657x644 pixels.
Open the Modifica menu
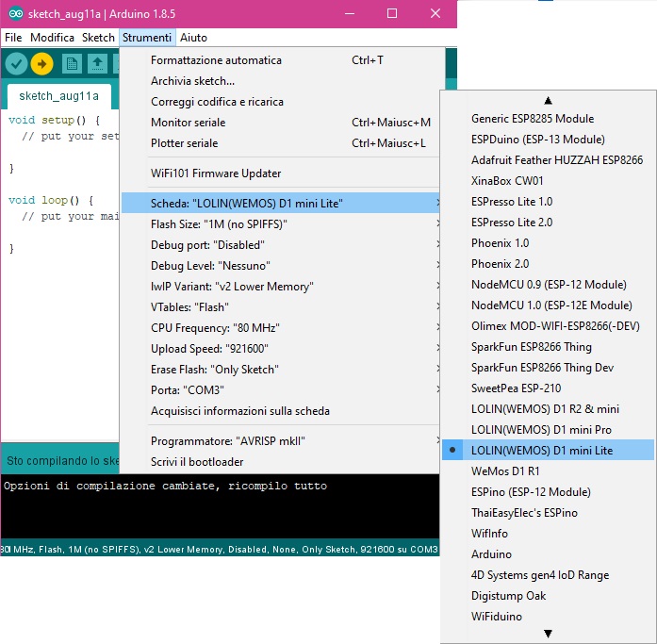[x=52, y=38]
